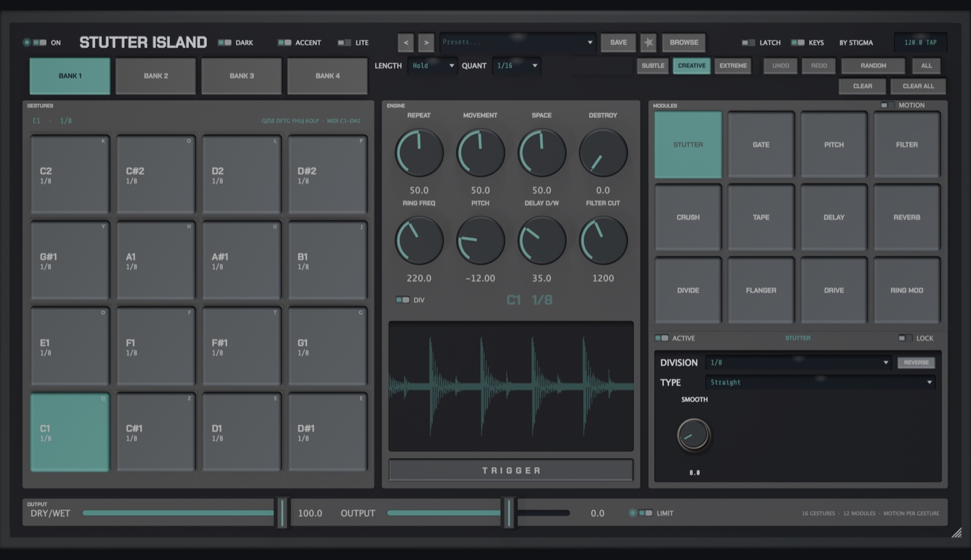This screenshot has height=560, width=971.
Task: Switch to Bank 3 tab
Action: click(x=242, y=76)
